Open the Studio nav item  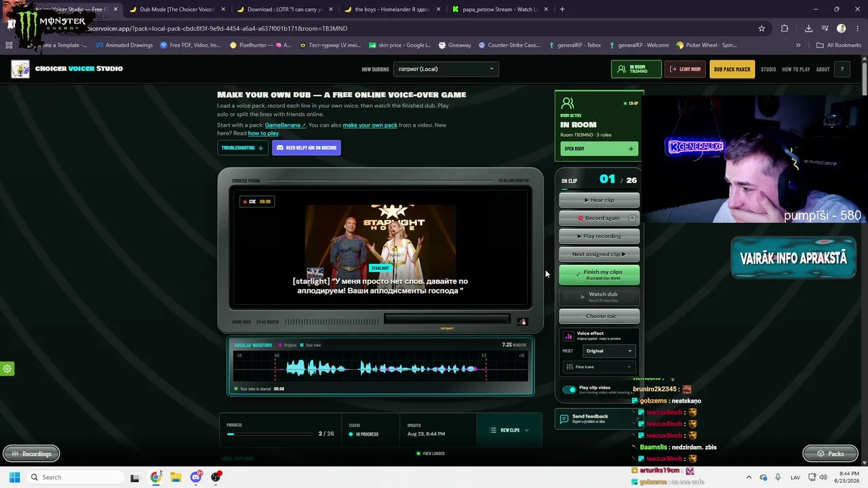[x=768, y=69]
